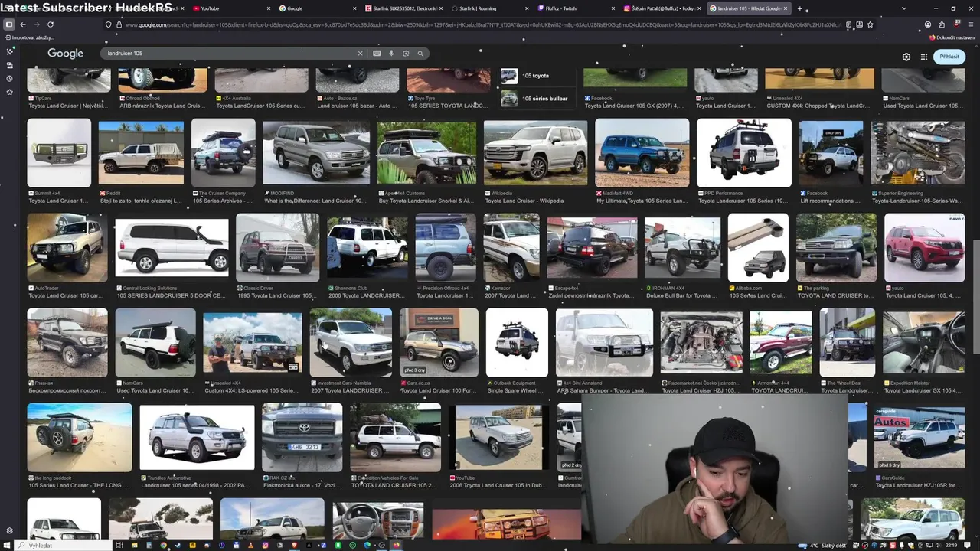Viewport: 980px width, 551px height.
Task: Open The Cruiser Company 105 Series image
Action: [x=224, y=153]
